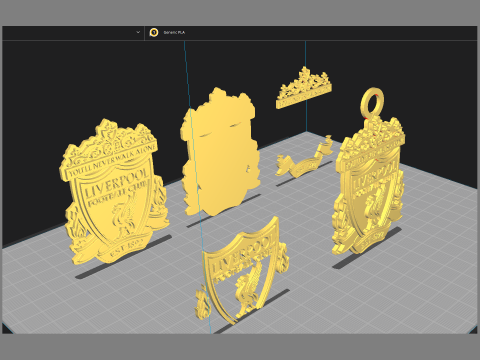Select the blank crest silhouette model
The width and height of the screenshot is (480, 360).
coord(220,152)
